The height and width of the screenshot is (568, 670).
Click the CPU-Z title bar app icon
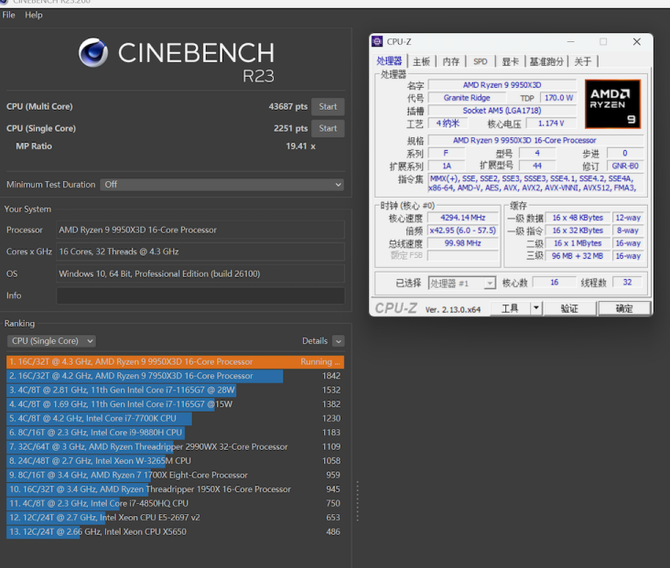pos(377,42)
